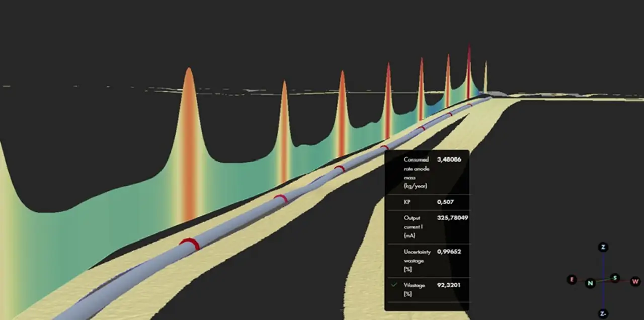Toggle the Wastage [%] checkmark
This screenshot has width=644, height=320.
click(395, 285)
